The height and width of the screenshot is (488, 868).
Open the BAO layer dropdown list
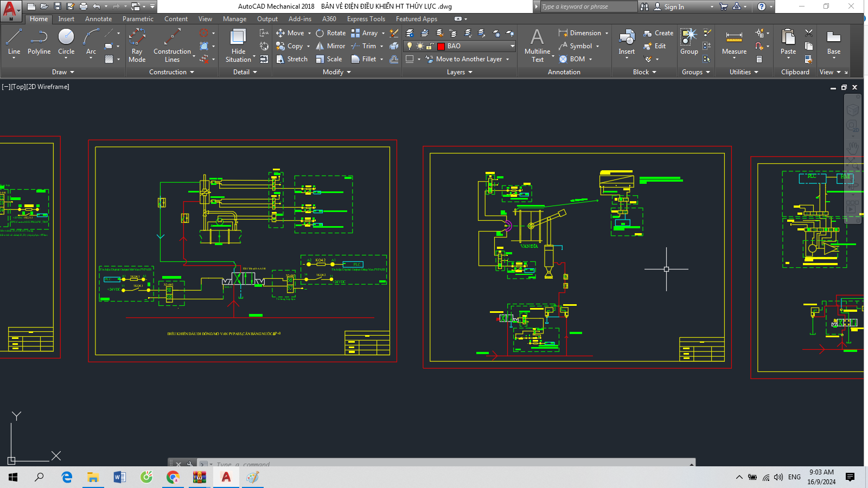click(512, 46)
